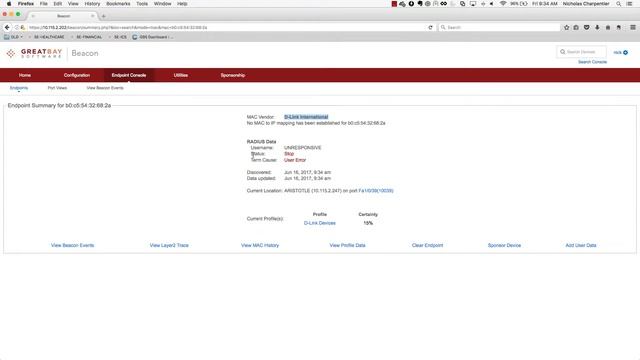640x360 pixels.
Task: Select the Endpoint Console tab
Action: 129,75
